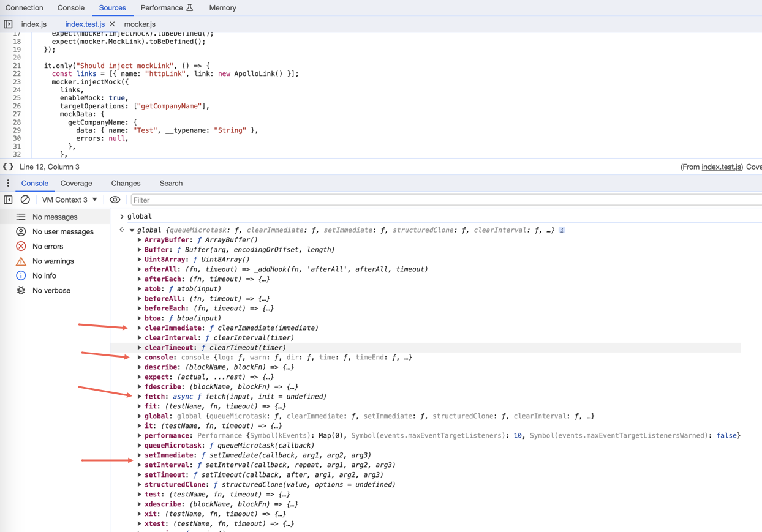Click the No errors sidebar row
This screenshot has height=532, width=762.
(x=55, y=246)
